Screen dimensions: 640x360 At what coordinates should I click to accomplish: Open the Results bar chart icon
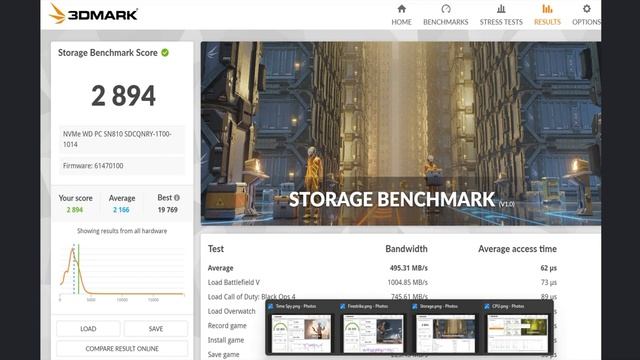click(547, 9)
